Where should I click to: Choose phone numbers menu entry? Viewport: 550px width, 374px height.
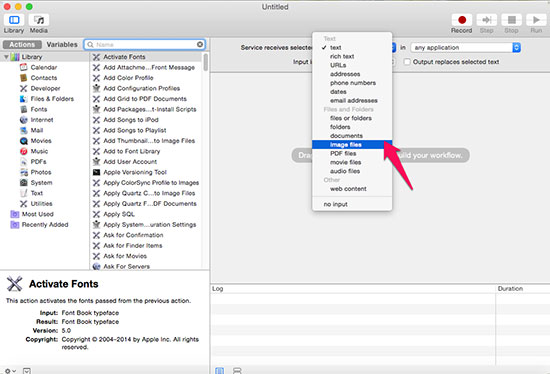pos(352,83)
